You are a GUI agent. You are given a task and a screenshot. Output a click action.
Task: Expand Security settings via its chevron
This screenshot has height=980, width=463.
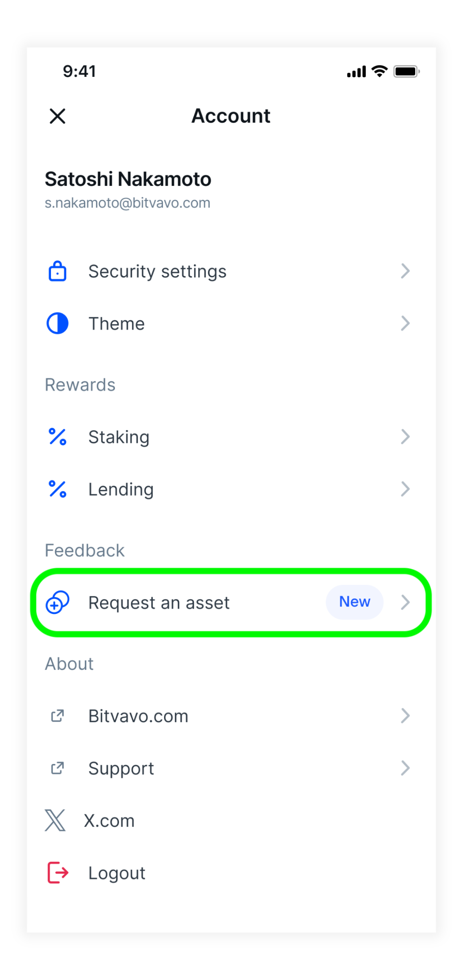pos(405,271)
